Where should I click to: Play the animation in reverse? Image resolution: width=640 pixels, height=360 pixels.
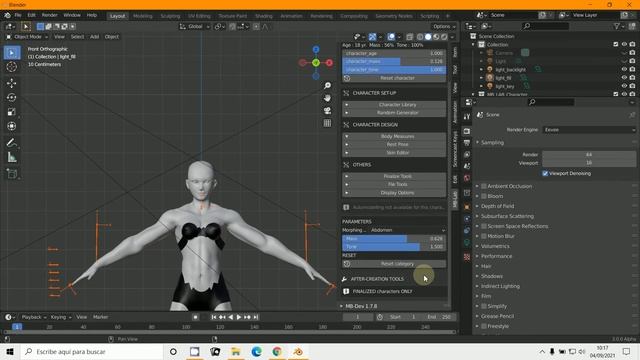pos(231,317)
